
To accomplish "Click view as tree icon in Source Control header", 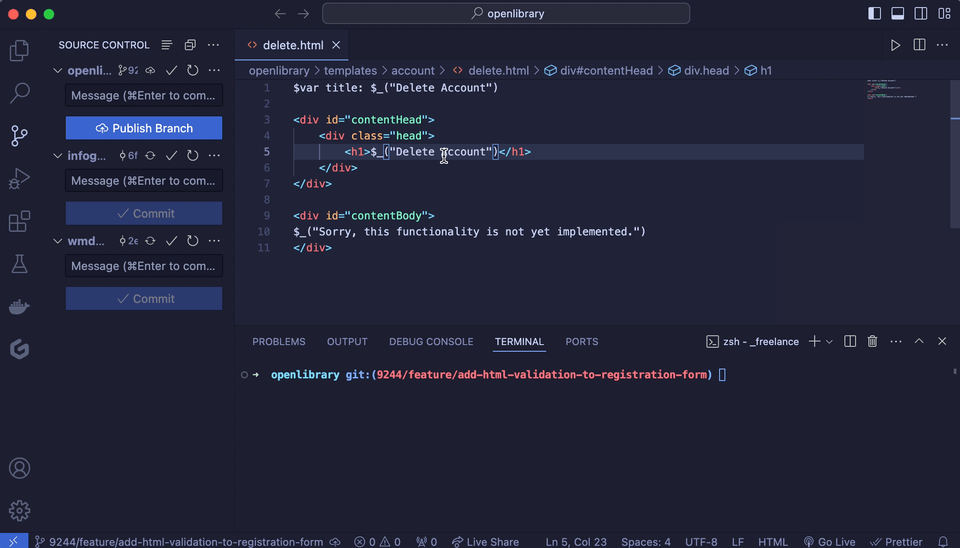I will [167, 45].
